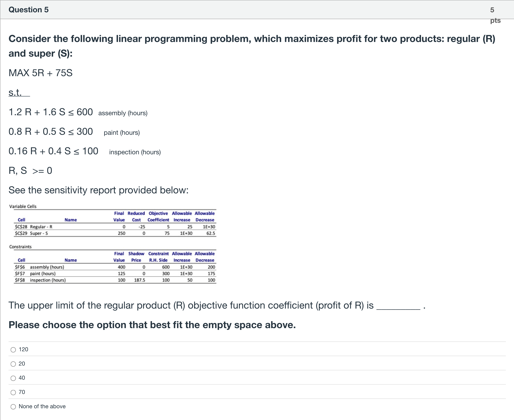Click the 187.5 shadow price value

click(x=140, y=280)
